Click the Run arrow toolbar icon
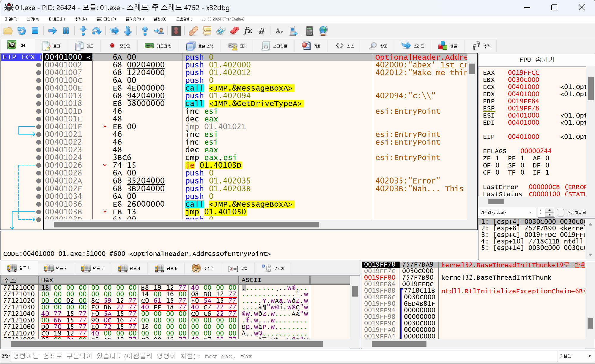This screenshot has height=364, width=595. (x=52, y=31)
